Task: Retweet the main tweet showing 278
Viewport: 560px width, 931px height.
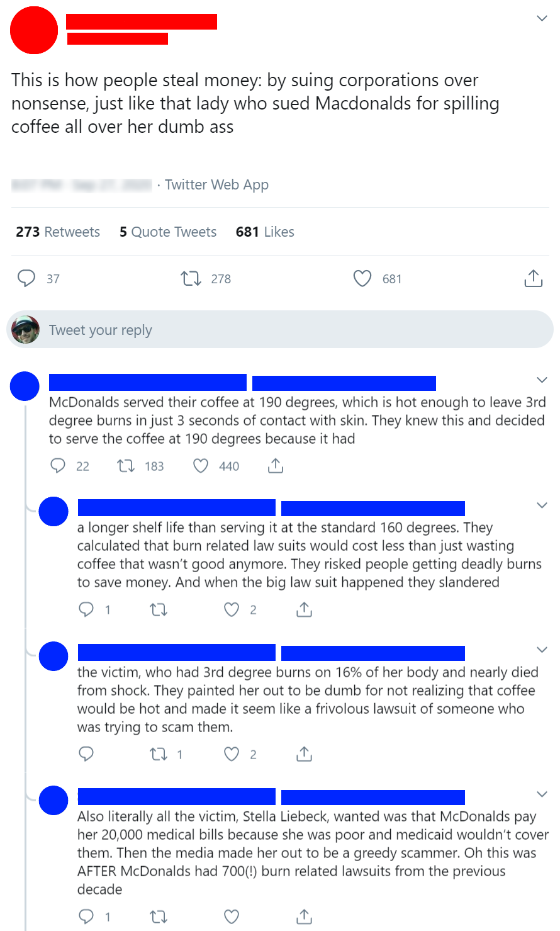Action: pos(191,278)
